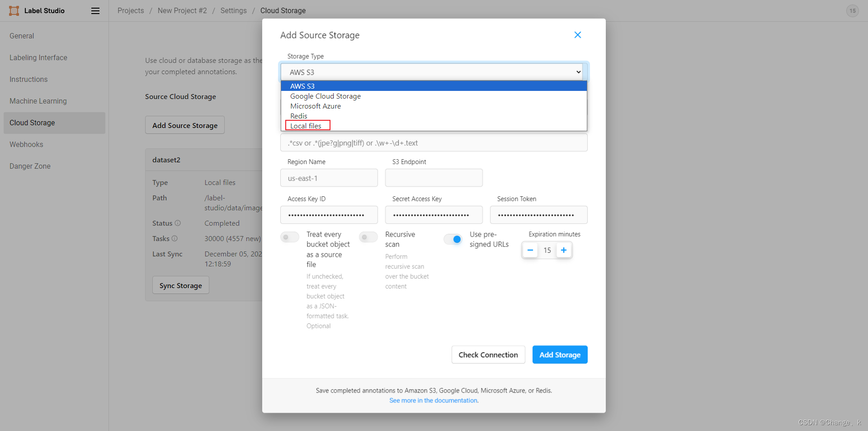Click the Secret Access Key field

(434, 215)
